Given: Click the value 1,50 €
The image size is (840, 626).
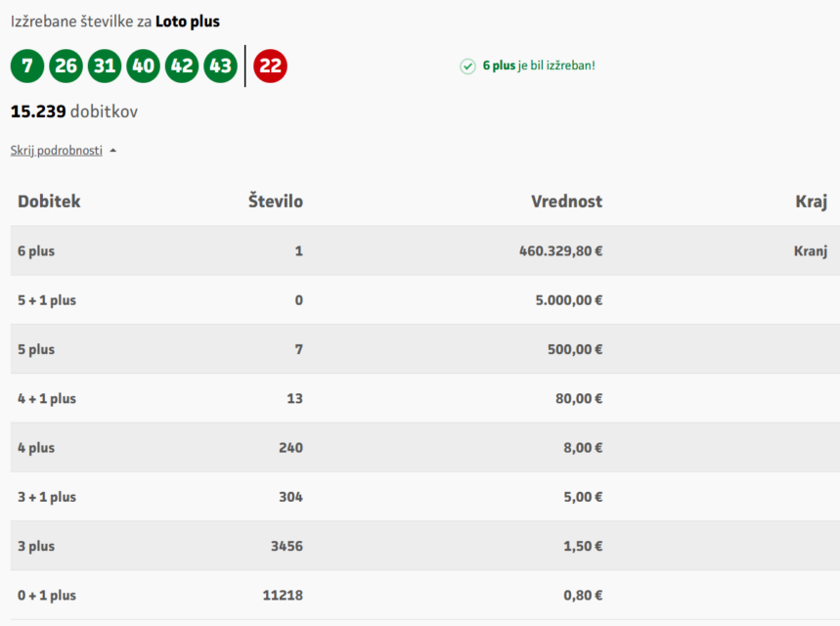Looking at the screenshot, I should (x=583, y=547).
